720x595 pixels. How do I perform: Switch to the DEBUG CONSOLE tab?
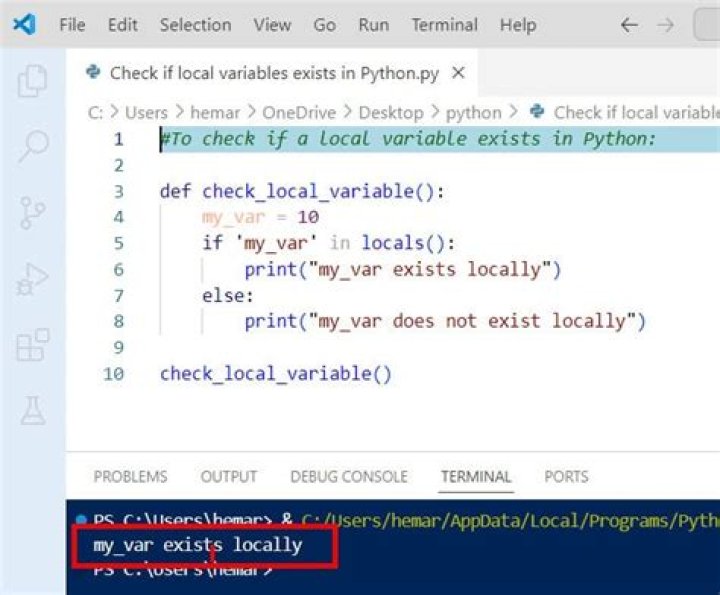click(x=348, y=477)
